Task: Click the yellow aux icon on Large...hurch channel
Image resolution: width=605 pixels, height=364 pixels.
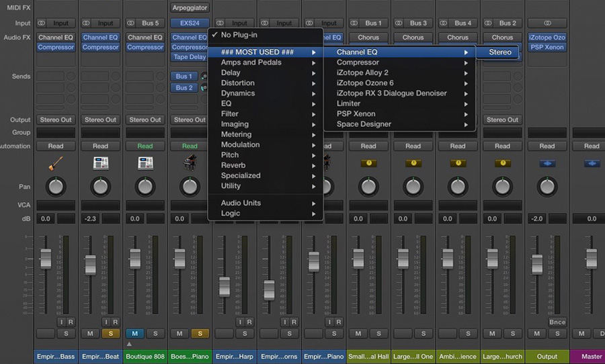Action: point(503,163)
